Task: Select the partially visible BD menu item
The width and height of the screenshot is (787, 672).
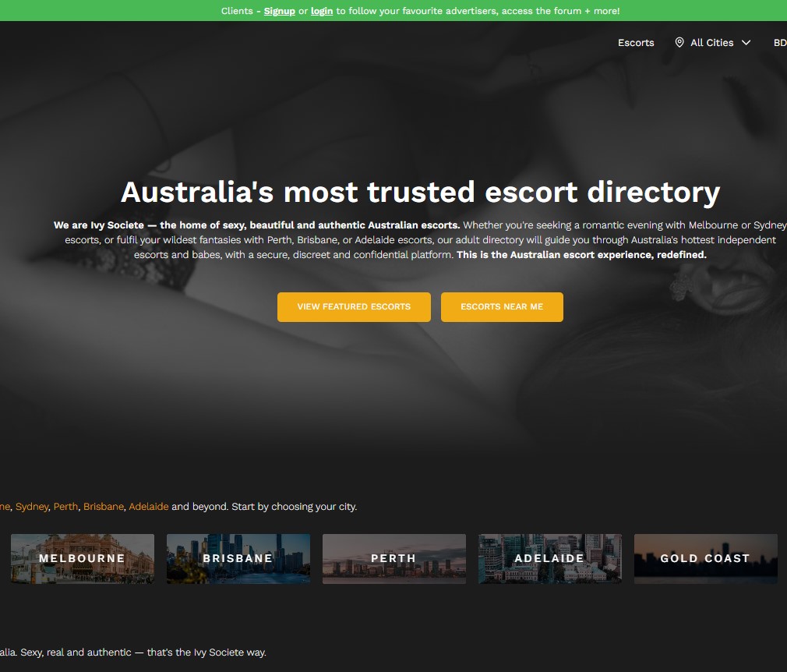Action: click(779, 43)
